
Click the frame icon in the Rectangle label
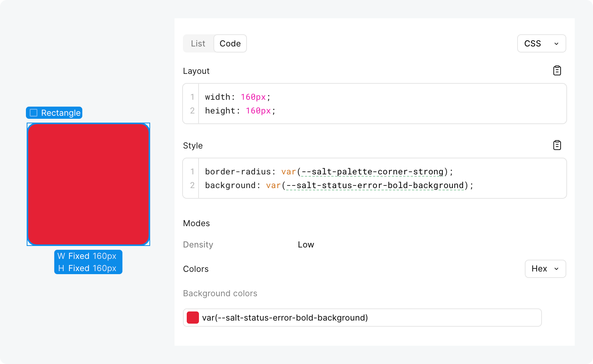point(34,113)
